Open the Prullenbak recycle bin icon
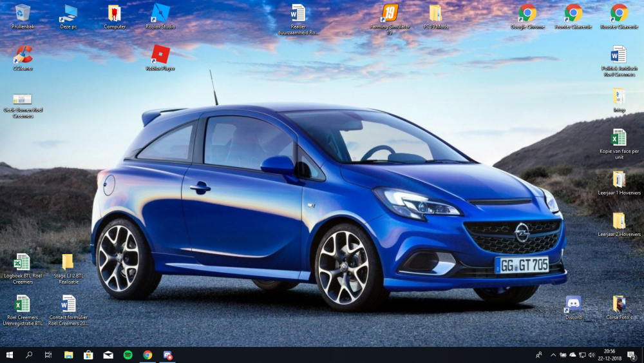644x363 pixels. pos(23,17)
